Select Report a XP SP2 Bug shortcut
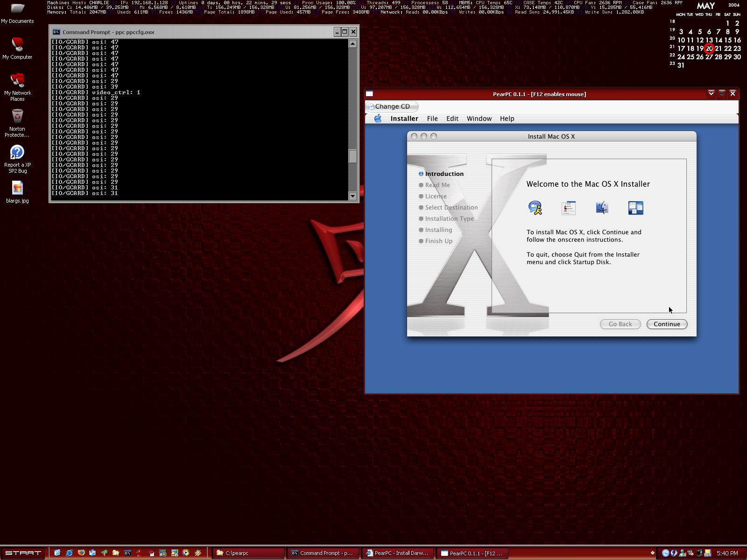The height and width of the screenshot is (560, 747). click(x=17, y=159)
